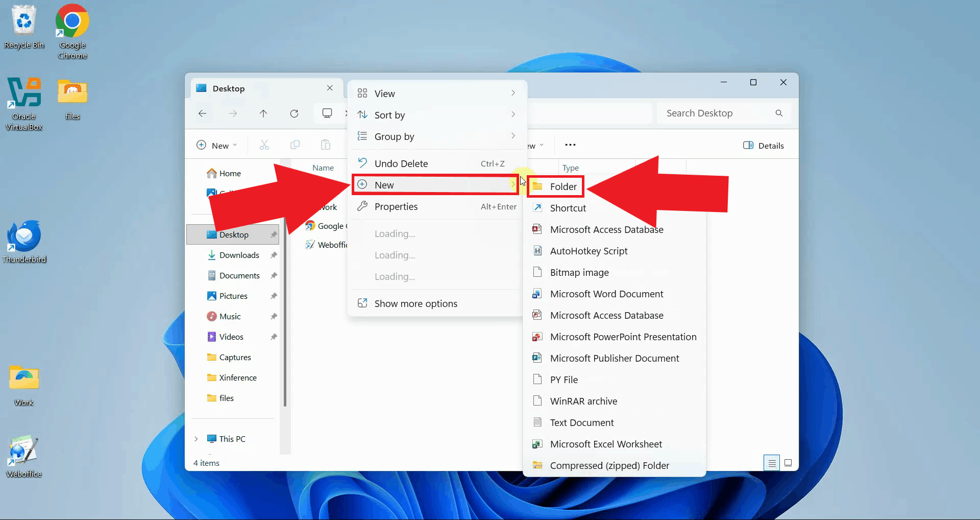Click inside the Search Desktop field

(x=715, y=113)
